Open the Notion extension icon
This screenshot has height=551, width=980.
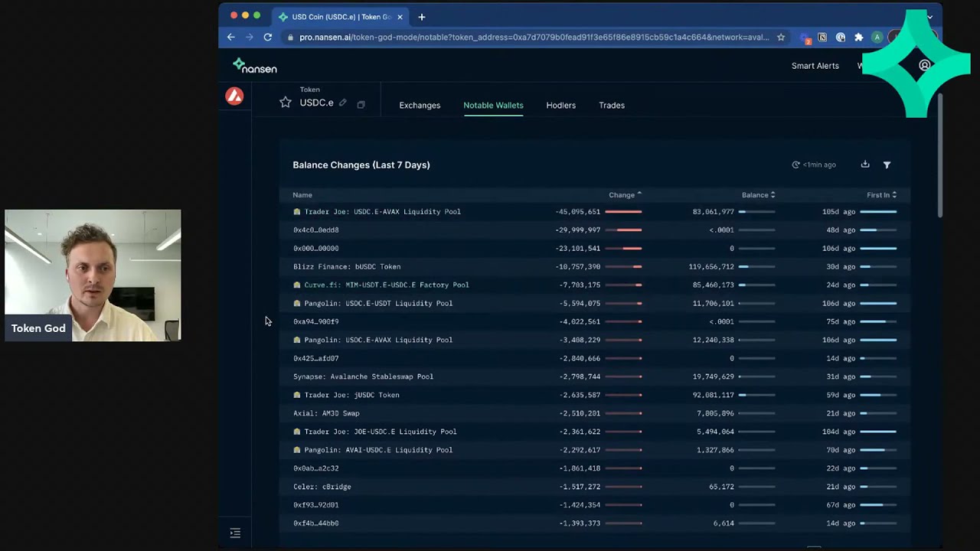822,37
